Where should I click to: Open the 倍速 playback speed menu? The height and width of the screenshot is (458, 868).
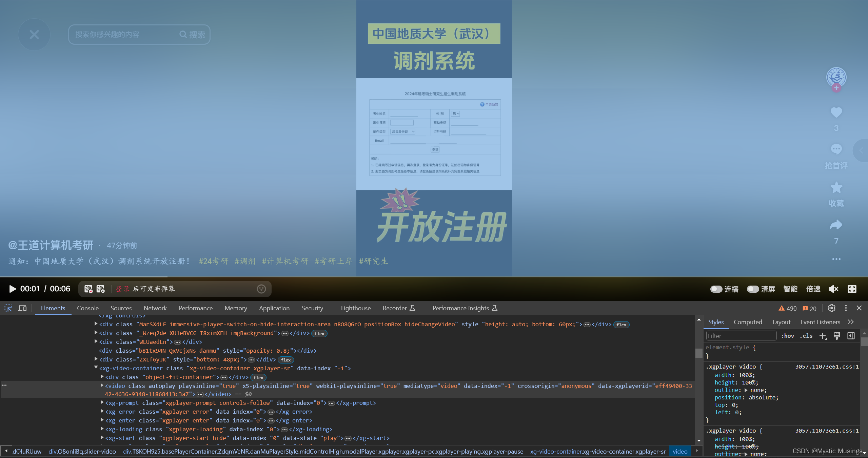point(813,289)
